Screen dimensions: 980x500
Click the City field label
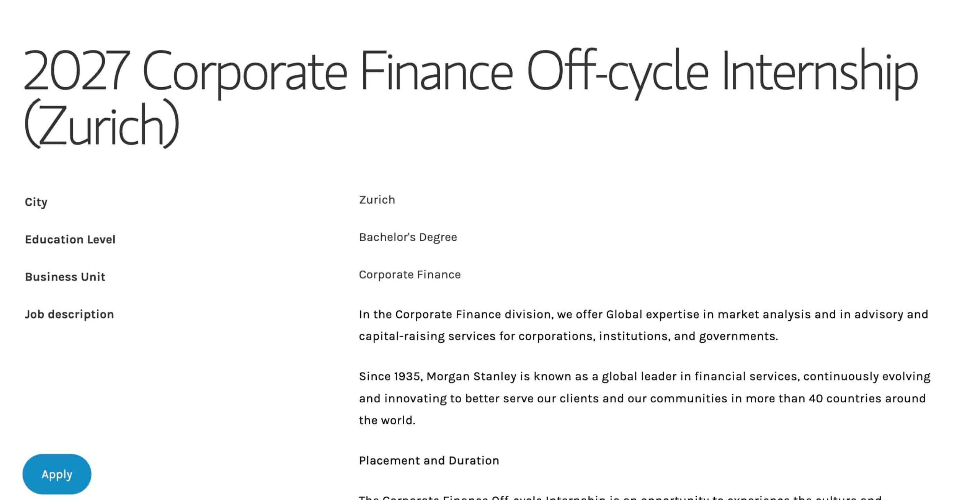pyautogui.click(x=36, y=202)
